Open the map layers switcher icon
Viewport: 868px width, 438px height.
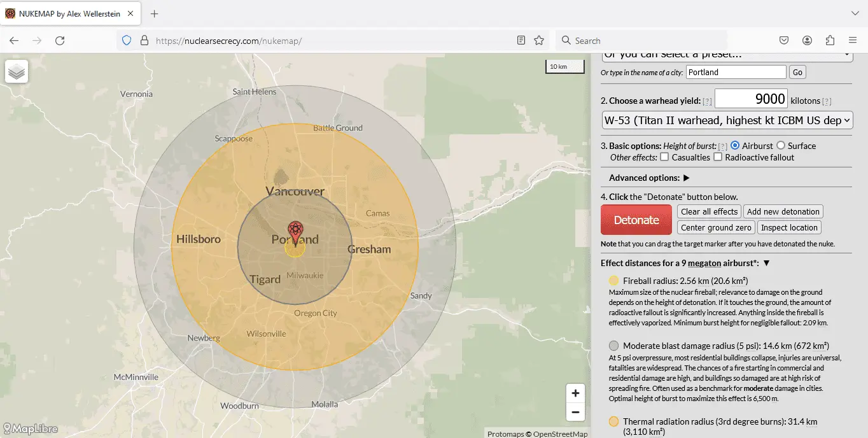pos(17,72)
